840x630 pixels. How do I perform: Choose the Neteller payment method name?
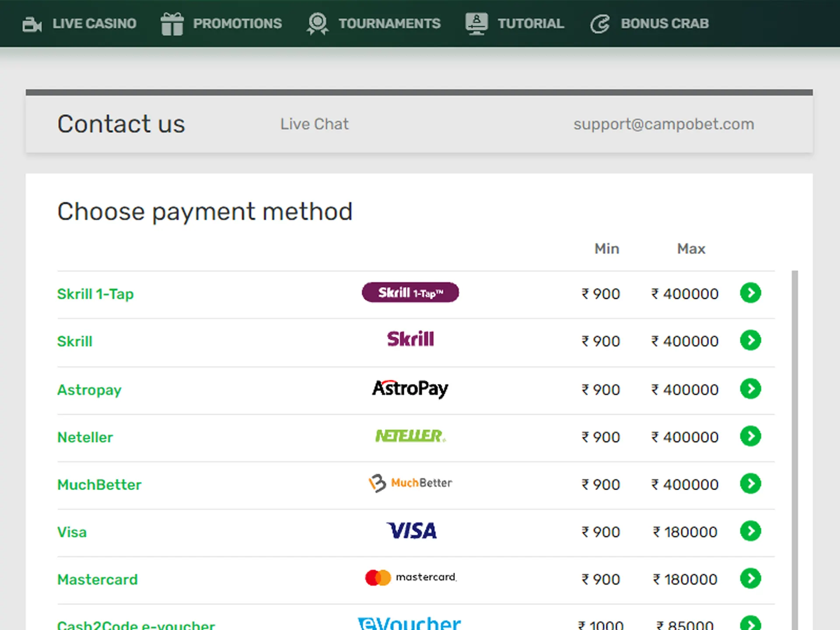pyautogui.click(x=85, y=437)
